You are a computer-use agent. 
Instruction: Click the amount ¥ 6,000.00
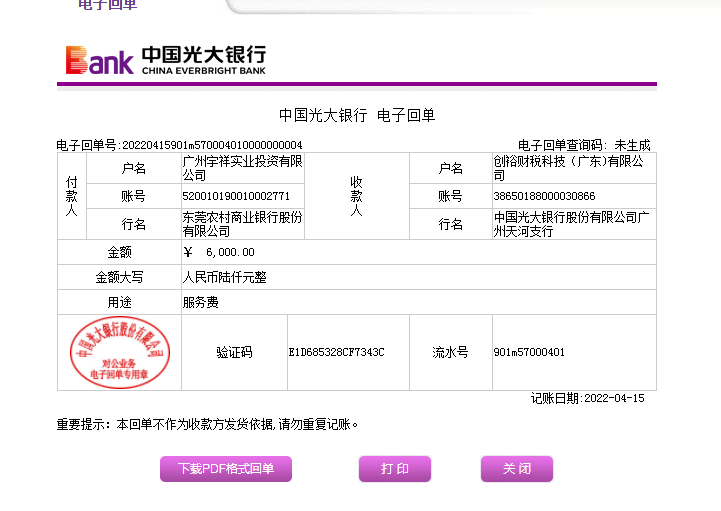(x=219, y=252)
